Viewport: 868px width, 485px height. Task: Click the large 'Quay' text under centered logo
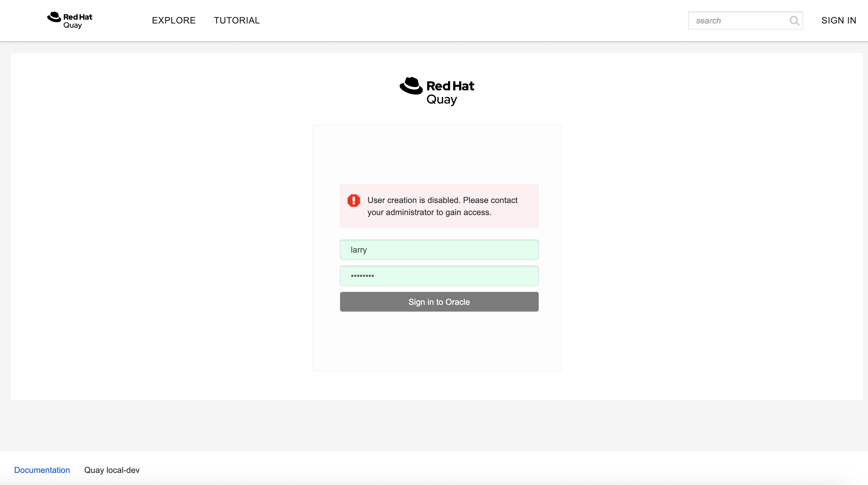point(442,100)
